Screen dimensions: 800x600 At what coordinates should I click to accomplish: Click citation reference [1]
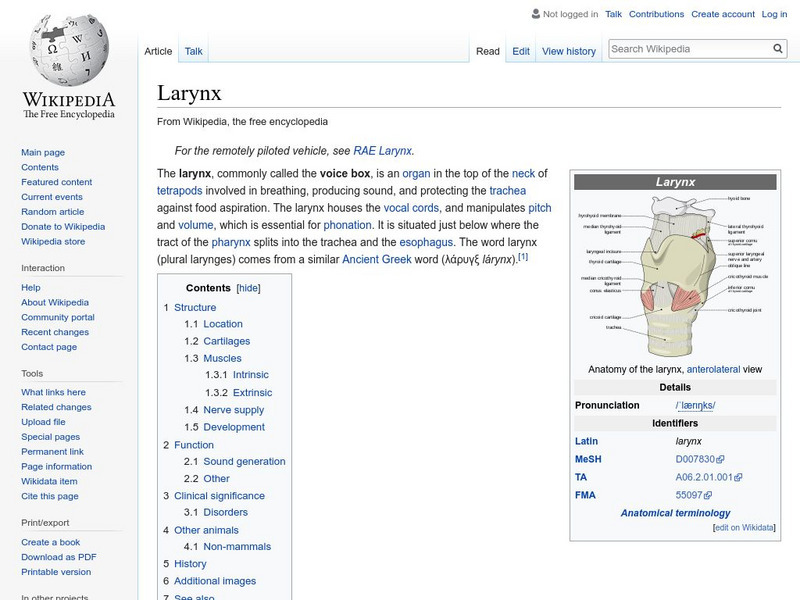(x=523, y=257)
